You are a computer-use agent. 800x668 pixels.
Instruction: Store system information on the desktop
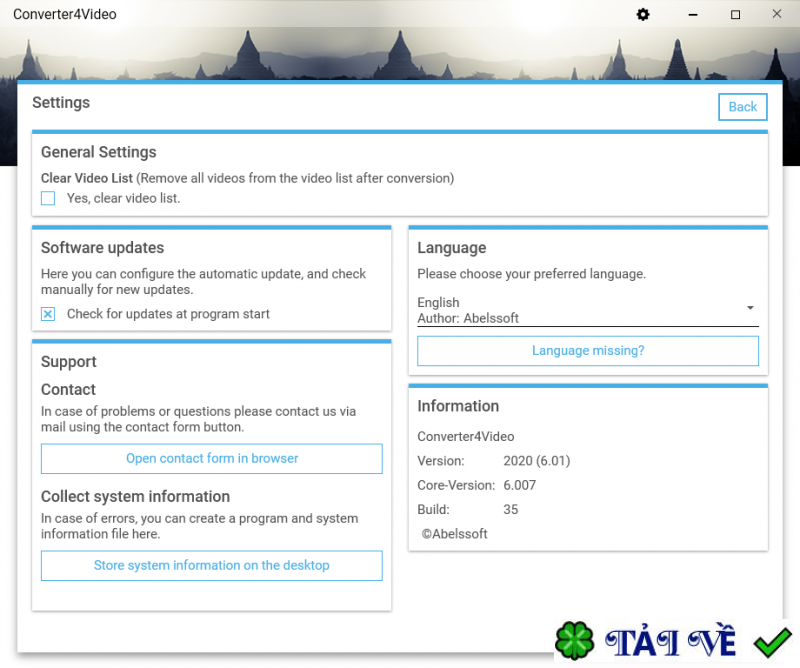pos(211,565)
